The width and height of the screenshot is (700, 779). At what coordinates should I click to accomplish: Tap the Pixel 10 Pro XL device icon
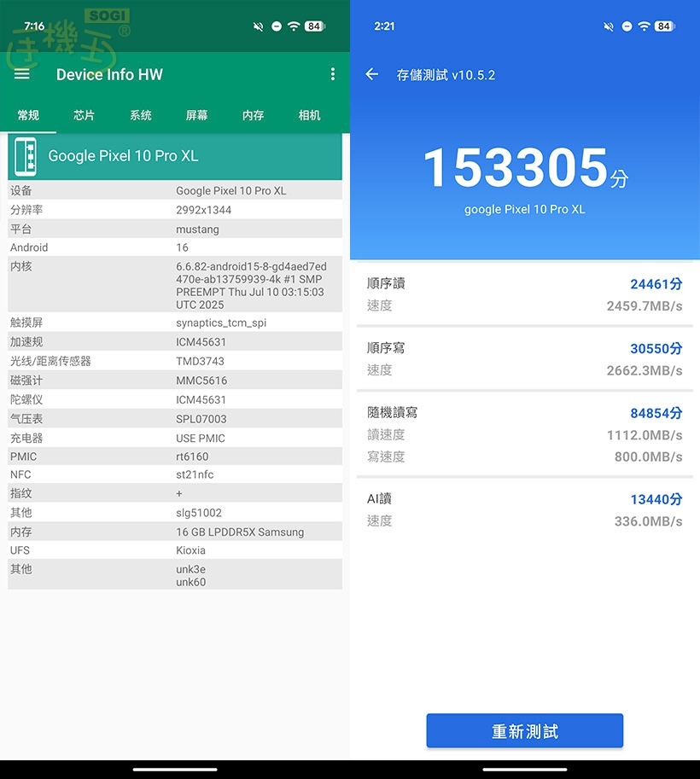click(x=26, y=156)
